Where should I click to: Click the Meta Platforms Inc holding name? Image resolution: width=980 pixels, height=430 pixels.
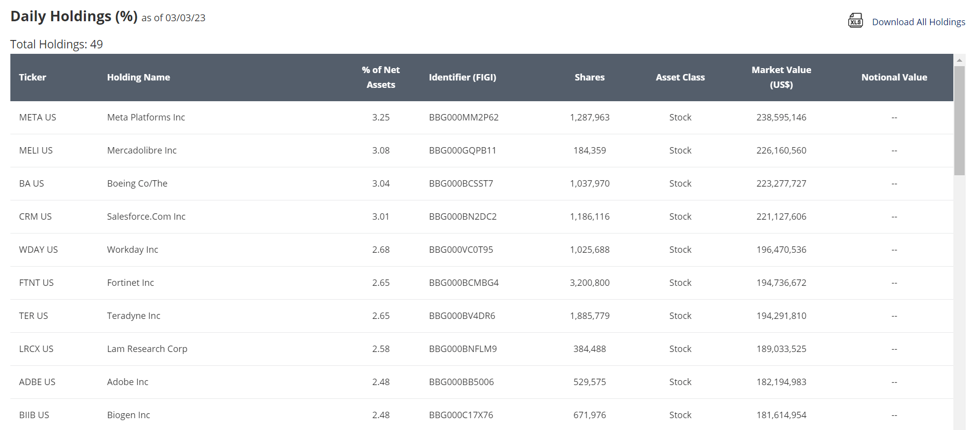pyautogui.click(x=146, y=117)
